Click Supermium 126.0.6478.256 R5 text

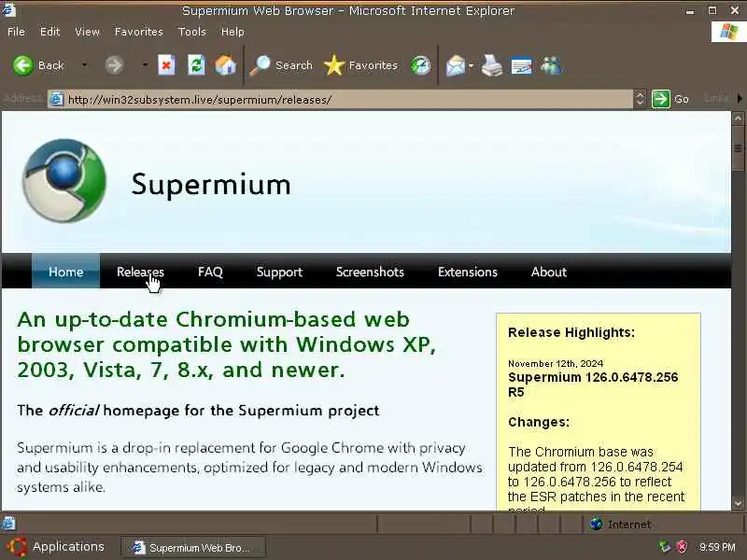click(x=593, y=385)
